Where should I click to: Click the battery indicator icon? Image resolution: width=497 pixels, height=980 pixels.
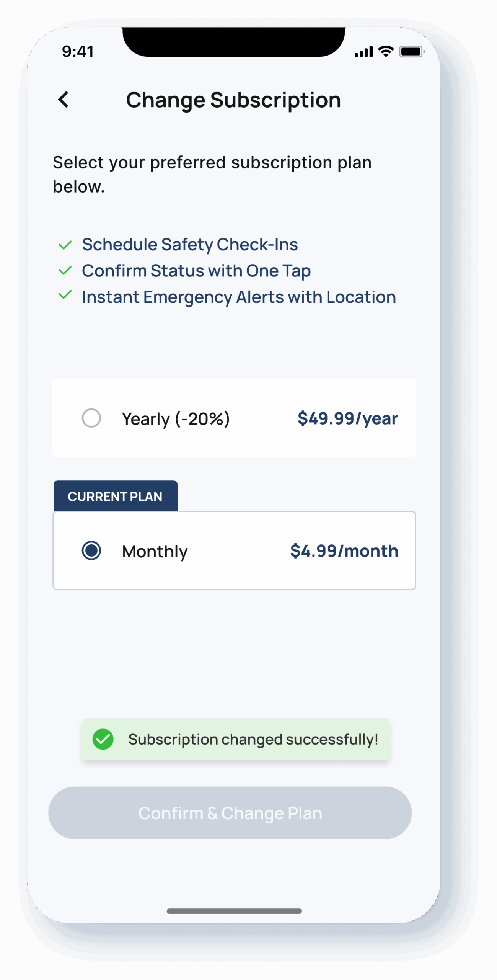point(412,51)
